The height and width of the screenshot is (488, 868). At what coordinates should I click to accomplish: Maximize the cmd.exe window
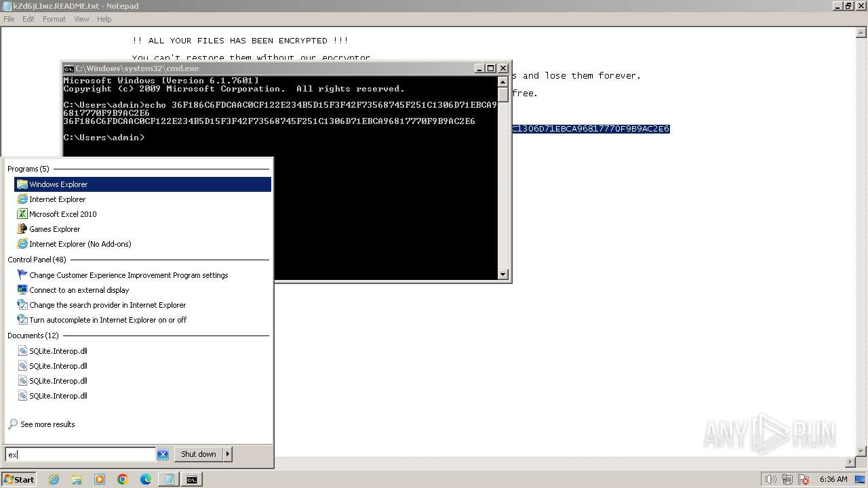(491, 68)
